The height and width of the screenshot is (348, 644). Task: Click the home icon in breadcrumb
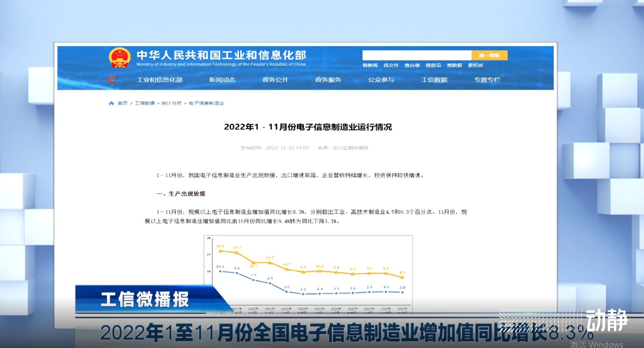click(111, 103)
